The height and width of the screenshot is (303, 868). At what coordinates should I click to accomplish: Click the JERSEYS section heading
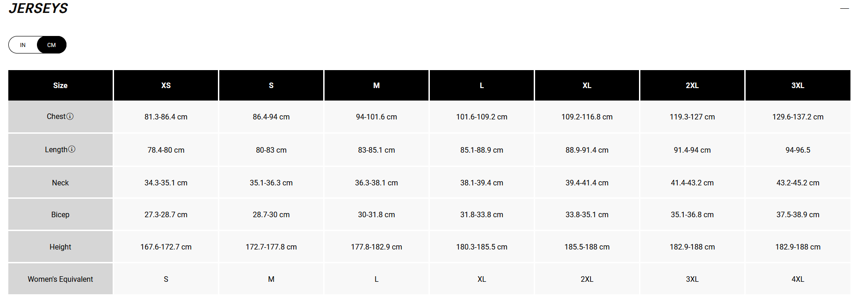[38, 8]
